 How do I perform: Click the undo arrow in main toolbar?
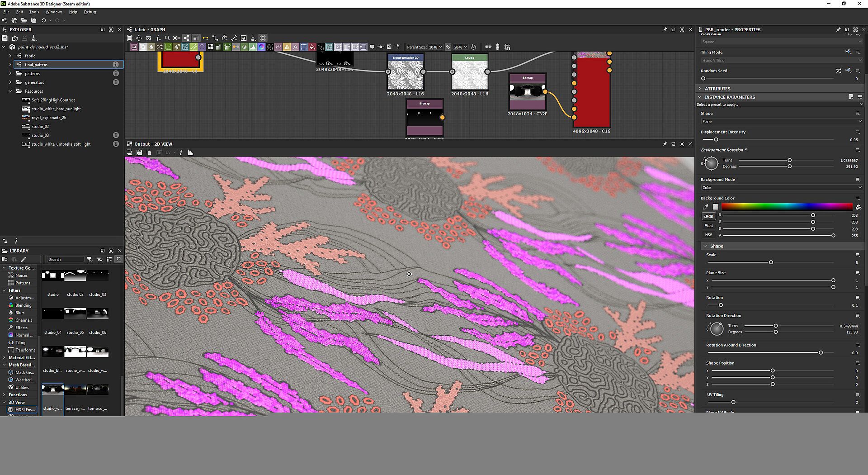[43, 20]
